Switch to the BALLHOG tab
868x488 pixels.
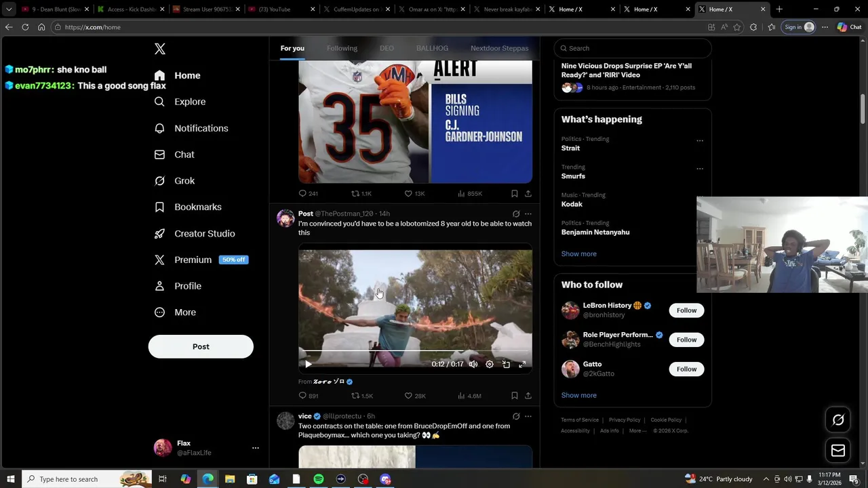[432, 48]
